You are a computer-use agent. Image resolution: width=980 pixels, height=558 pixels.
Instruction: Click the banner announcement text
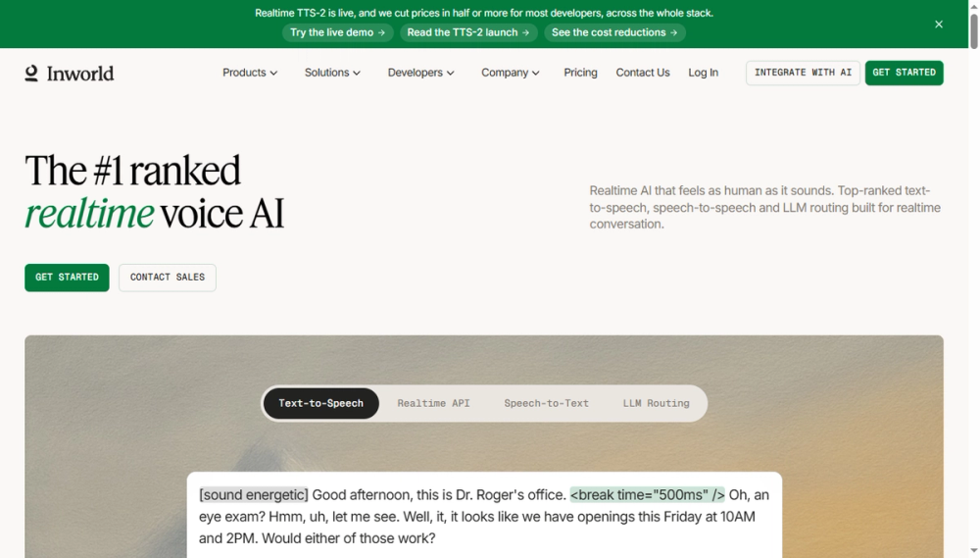click(484, 13)
